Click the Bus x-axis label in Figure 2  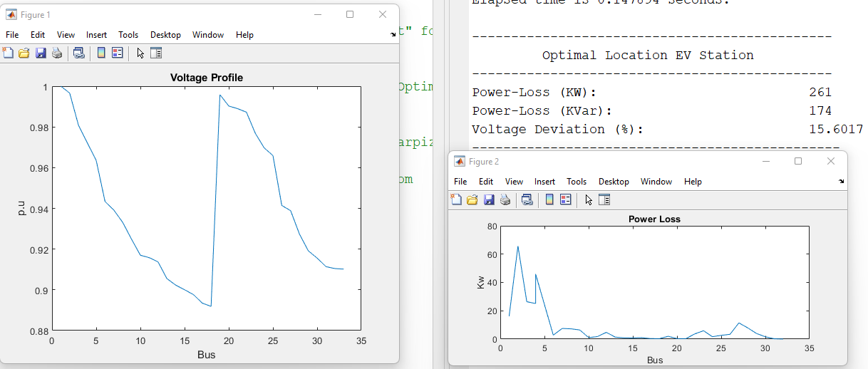coord(655,360)
